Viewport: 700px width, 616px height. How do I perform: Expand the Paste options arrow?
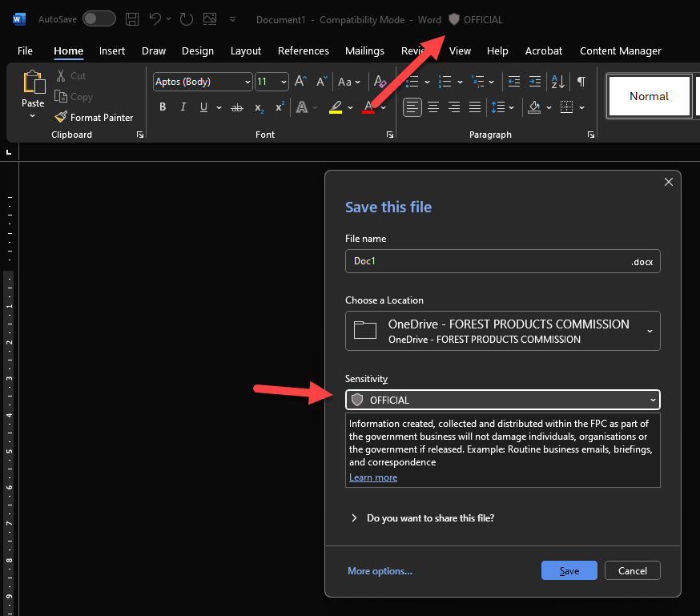[x=32, y=116]
